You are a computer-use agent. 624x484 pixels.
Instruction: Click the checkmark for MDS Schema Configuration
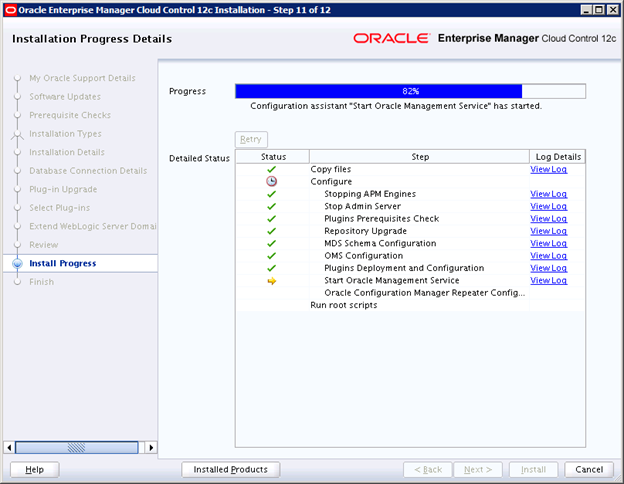pyautogui.click(x=271, y=243)
